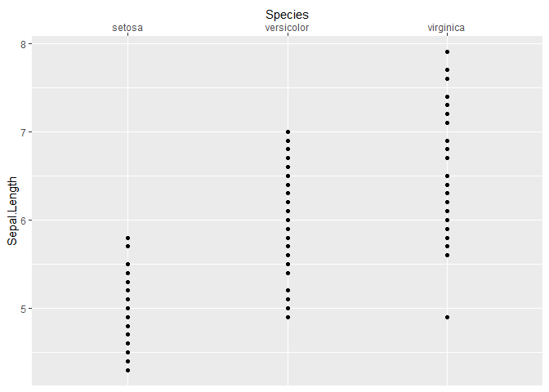The height and width of the screenshot is (392, 549).
Task: Click the virginica axis label
Action: pos(446,28)
